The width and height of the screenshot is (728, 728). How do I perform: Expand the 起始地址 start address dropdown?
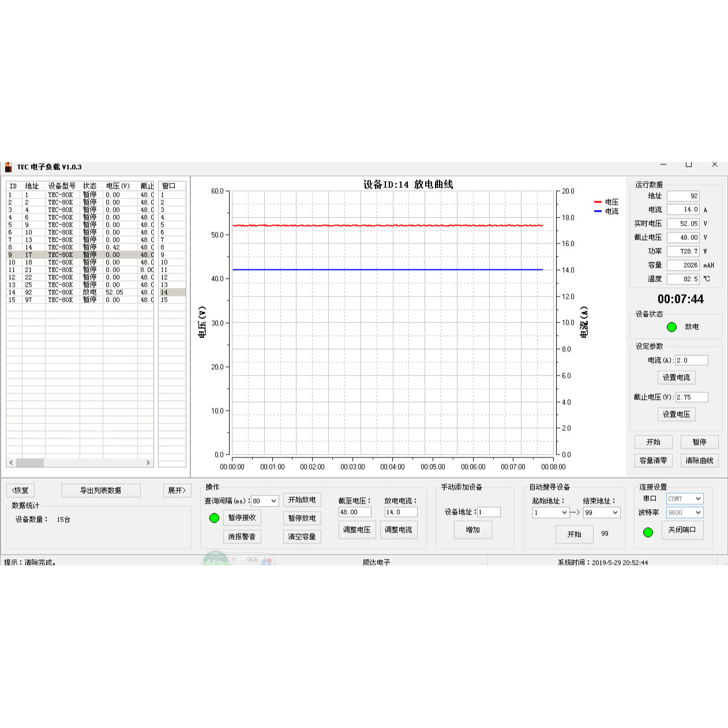[564, 513]
